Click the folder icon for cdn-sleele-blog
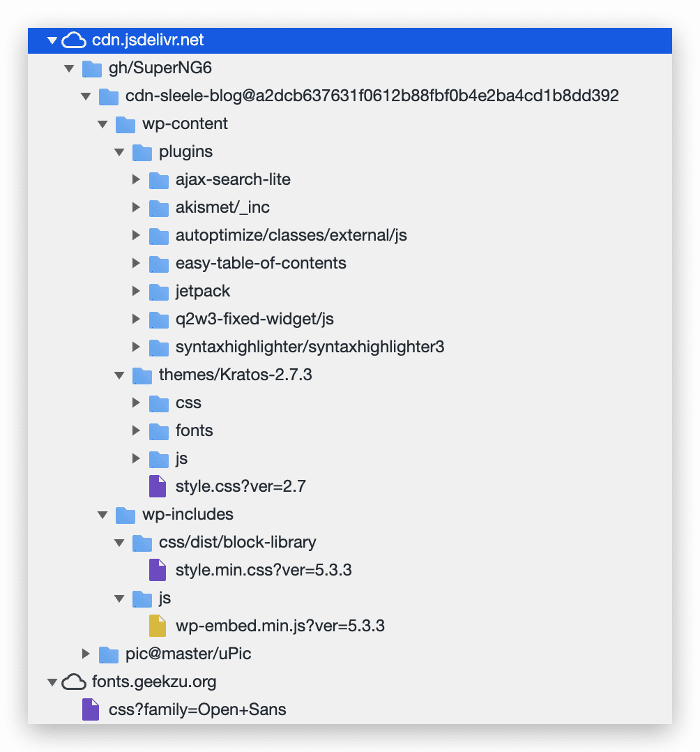 click(108, 96)
